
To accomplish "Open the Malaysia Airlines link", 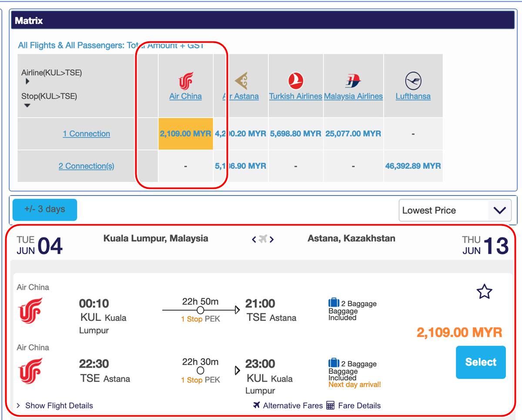I will (x=353, y=96).
